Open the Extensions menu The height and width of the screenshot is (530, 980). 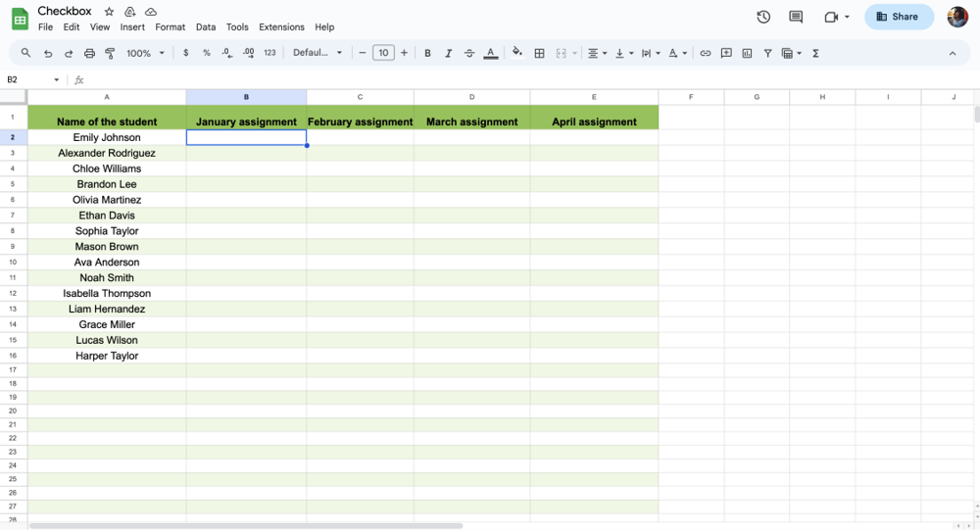[x=281, y=27]
